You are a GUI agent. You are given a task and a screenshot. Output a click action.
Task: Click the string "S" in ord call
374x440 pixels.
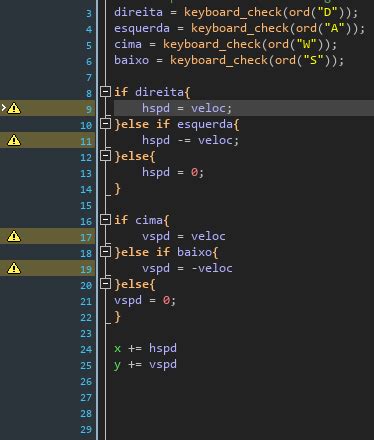pyautogui.click(x=314, y=60)
